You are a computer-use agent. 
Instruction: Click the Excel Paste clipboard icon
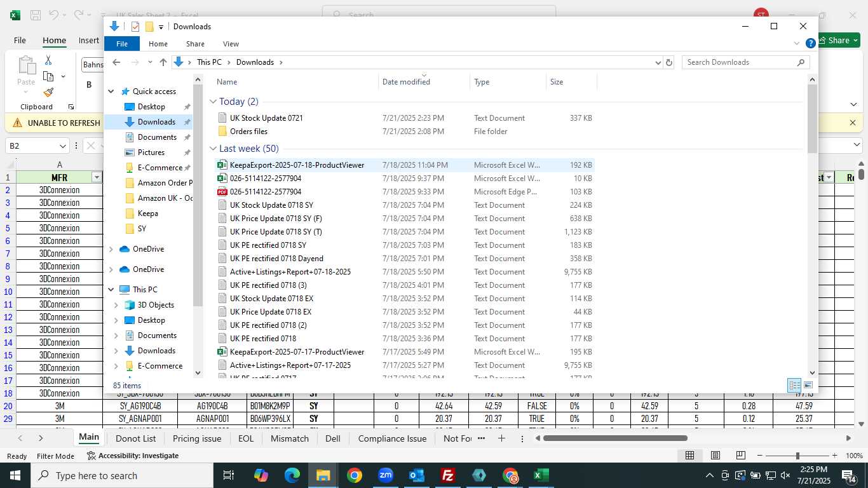[26, 65]
